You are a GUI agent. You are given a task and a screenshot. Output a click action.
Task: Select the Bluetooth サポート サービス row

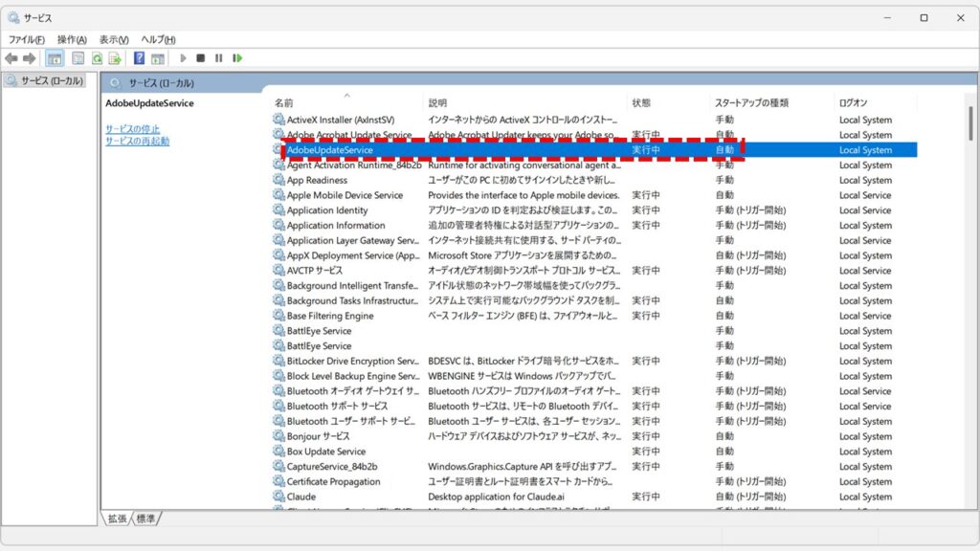[x=594, y=406]
